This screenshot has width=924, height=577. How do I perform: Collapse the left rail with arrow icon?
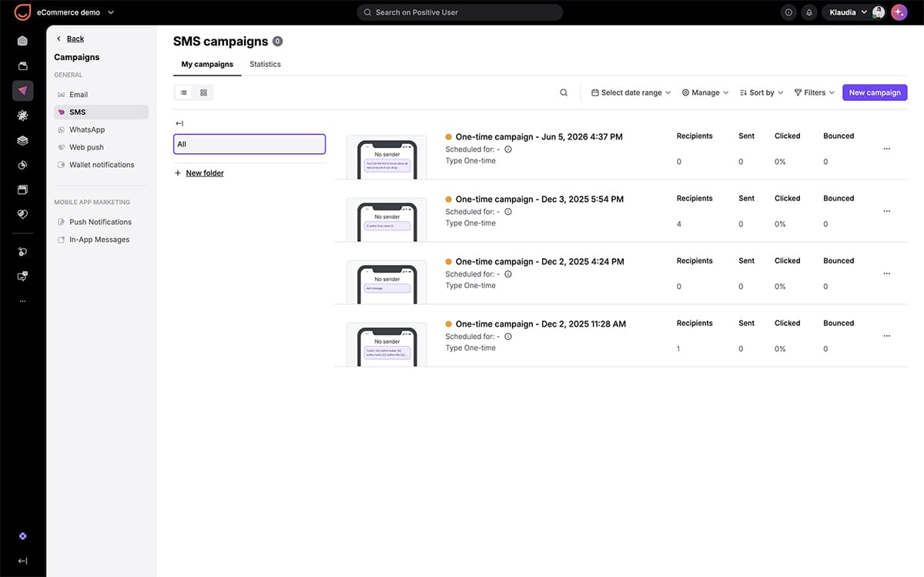(22, 562)
